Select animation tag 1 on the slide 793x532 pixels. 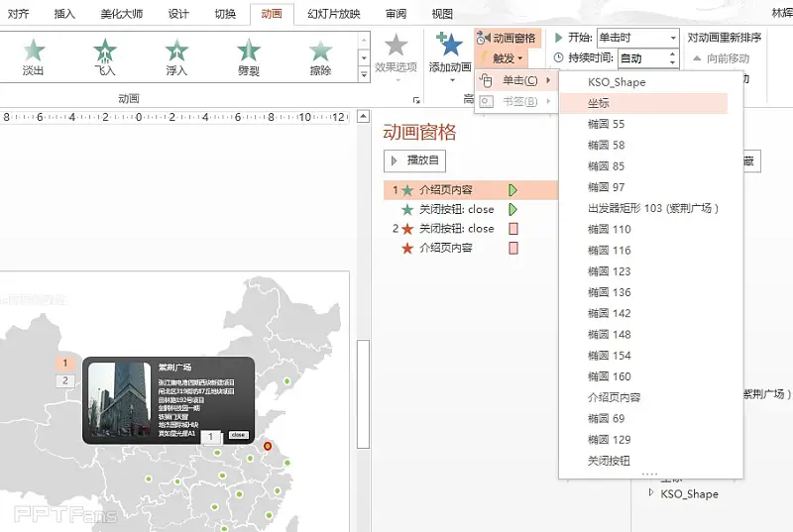click(64, 364)
